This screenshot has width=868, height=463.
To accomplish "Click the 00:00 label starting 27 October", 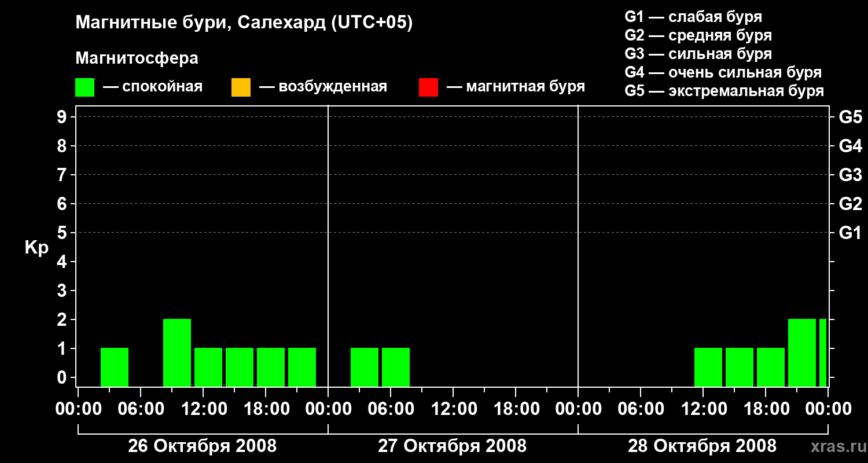I will (x=328, y=409).
